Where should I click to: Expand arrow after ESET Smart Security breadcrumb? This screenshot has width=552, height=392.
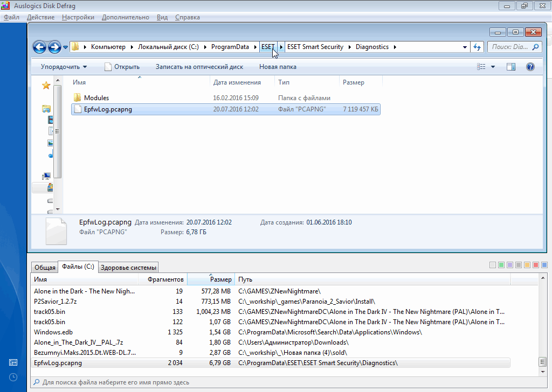pos(349,47)
